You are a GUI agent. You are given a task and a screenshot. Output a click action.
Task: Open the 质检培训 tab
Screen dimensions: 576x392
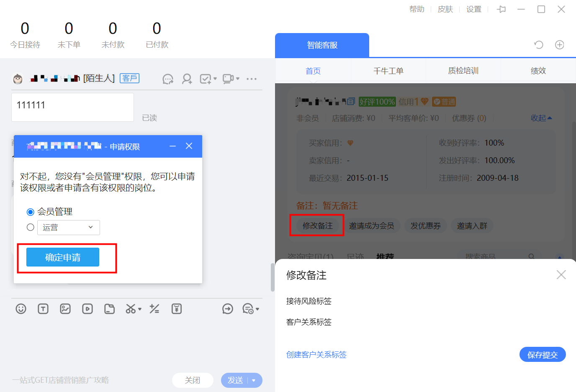463,71
